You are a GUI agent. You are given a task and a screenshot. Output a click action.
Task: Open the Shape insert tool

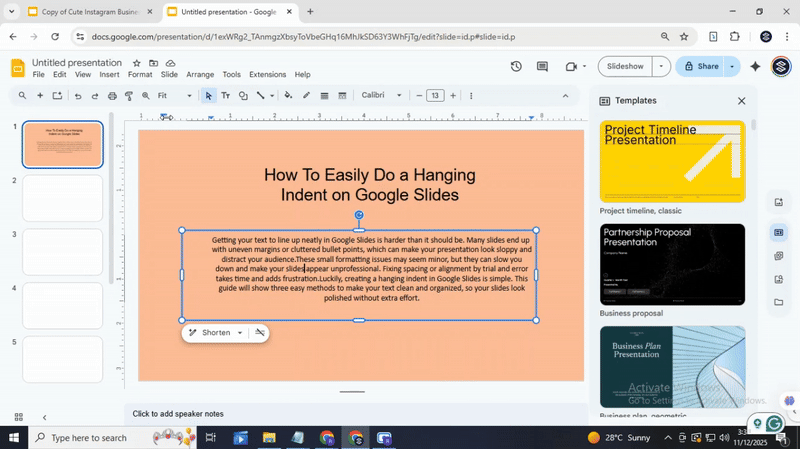[243, 96]
